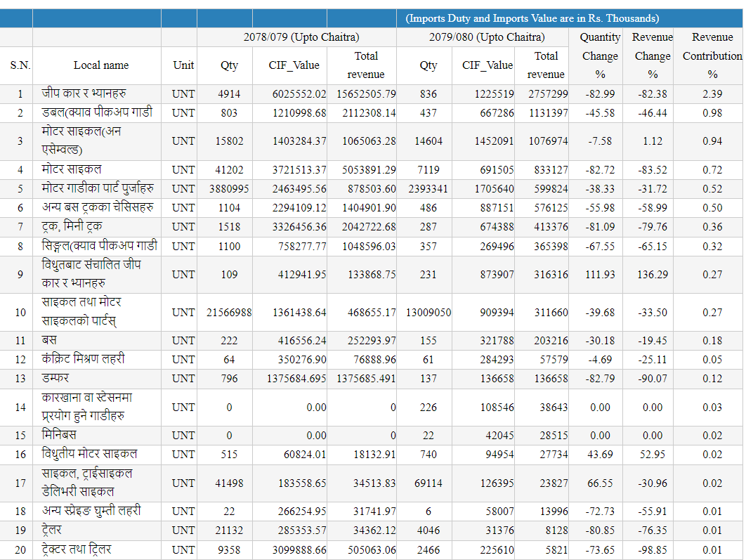
Task: Click the "Quantity Change %" column header
Action: tap(600, 56)
